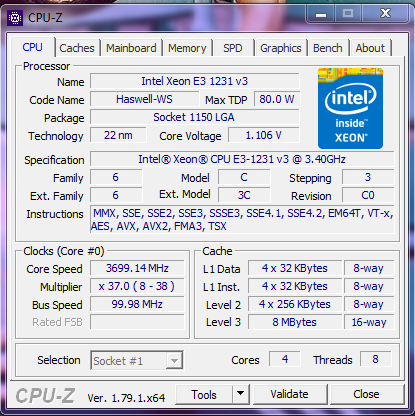Click the Stepping value 3
Viewport: 415px width, 416px height.
pos(368,177)
